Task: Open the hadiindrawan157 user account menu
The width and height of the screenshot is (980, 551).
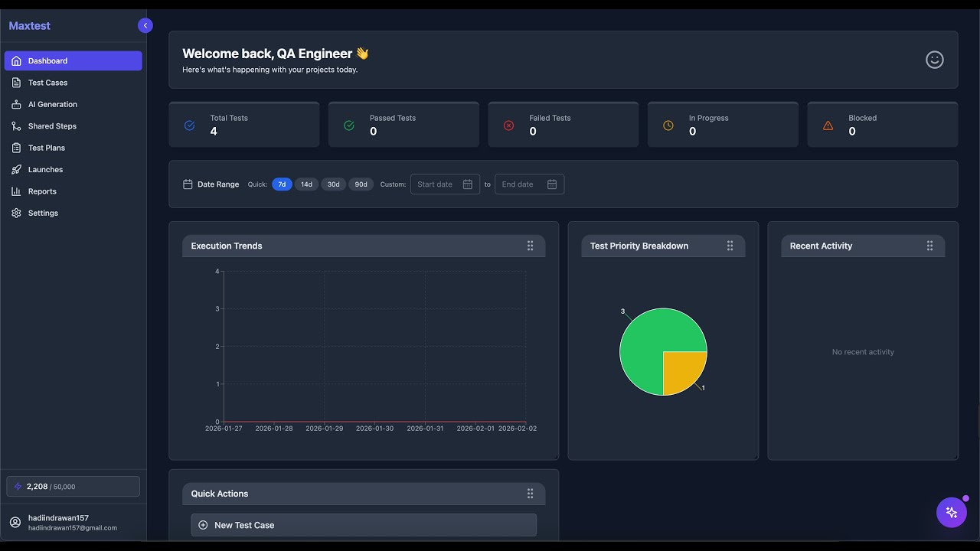Action: tap(73, 523)
